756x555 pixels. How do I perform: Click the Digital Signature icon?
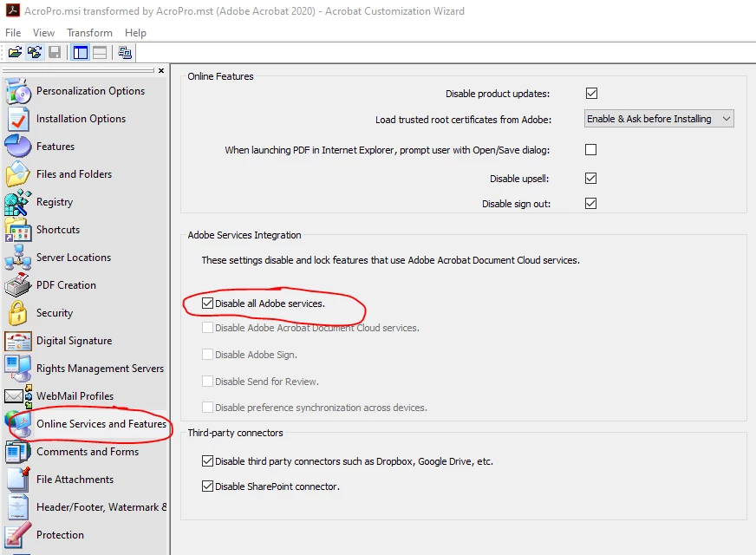coord(18,341)
